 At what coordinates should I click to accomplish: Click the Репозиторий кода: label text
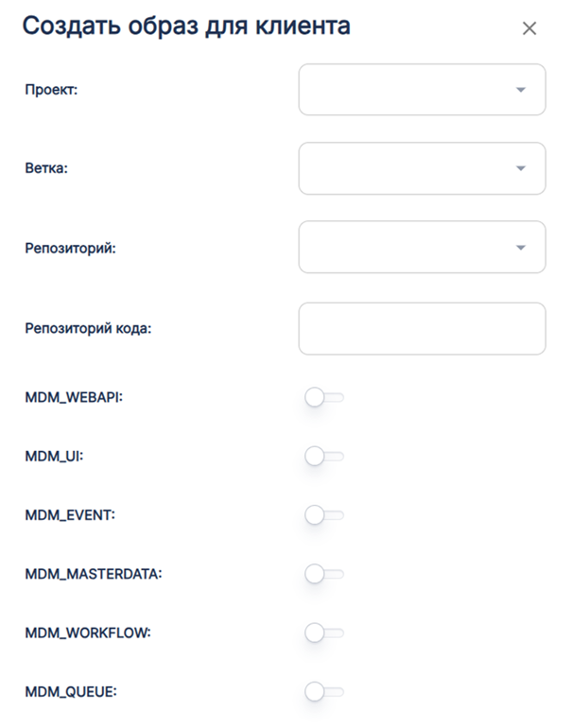point(88,328)
